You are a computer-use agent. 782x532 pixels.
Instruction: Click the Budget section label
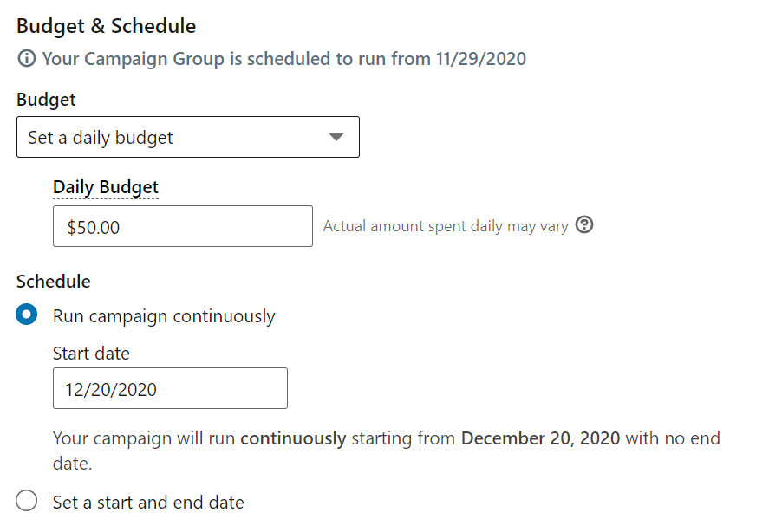pyautogui.click(x=46, y=100)
